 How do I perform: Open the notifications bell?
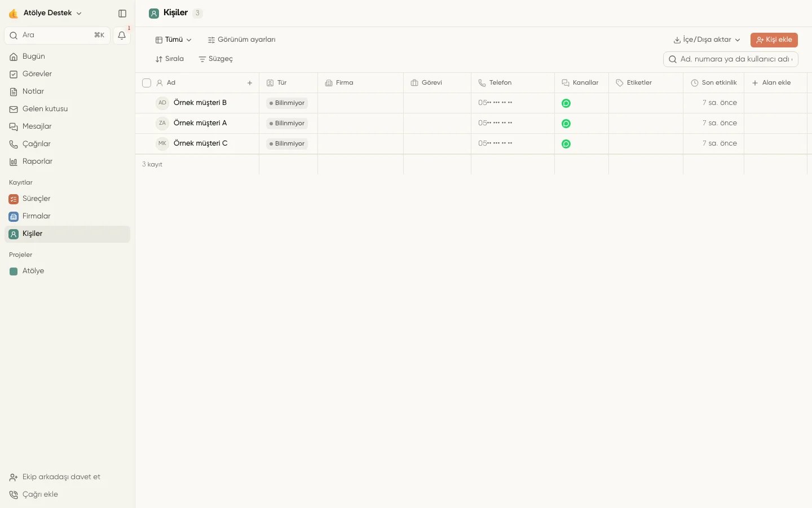coord(122,36)
